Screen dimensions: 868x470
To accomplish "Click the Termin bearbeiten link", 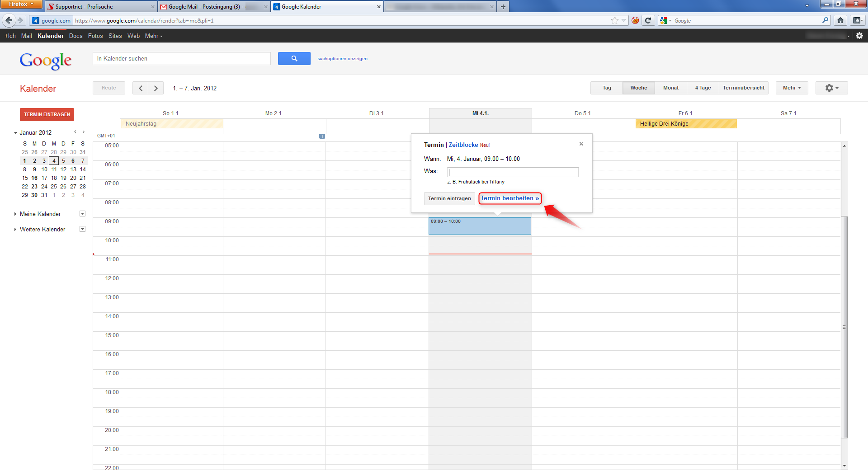I will (509, 198).
